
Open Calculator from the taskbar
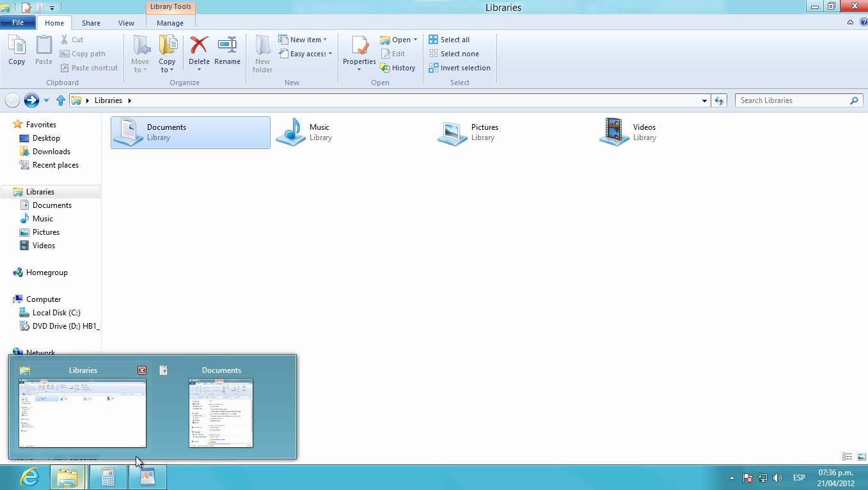[x=107, y=477]
